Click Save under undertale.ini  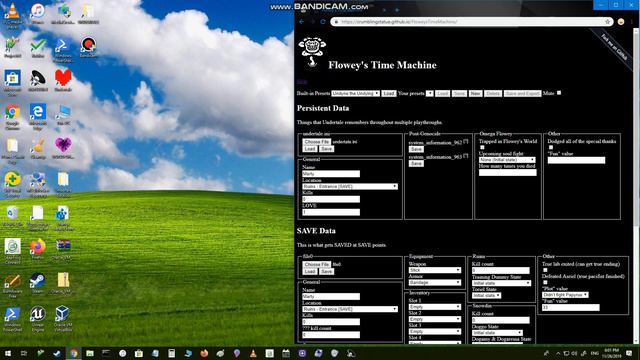[x=326, y=149]
